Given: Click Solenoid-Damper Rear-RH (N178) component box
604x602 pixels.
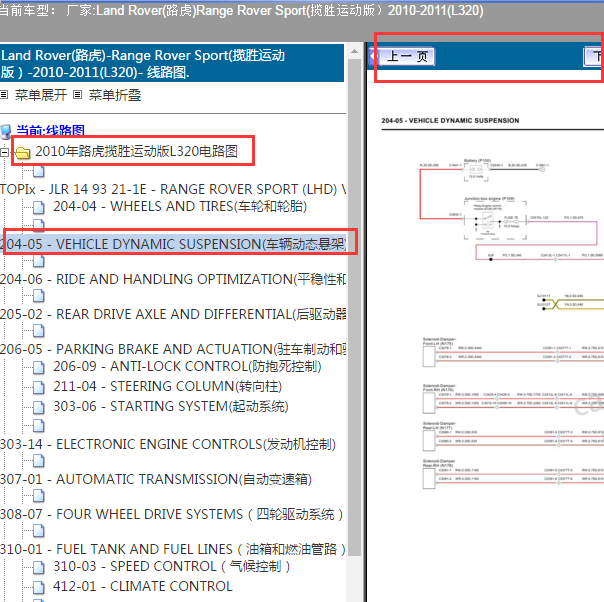Looking at the screenshot, I should (429, 478).
